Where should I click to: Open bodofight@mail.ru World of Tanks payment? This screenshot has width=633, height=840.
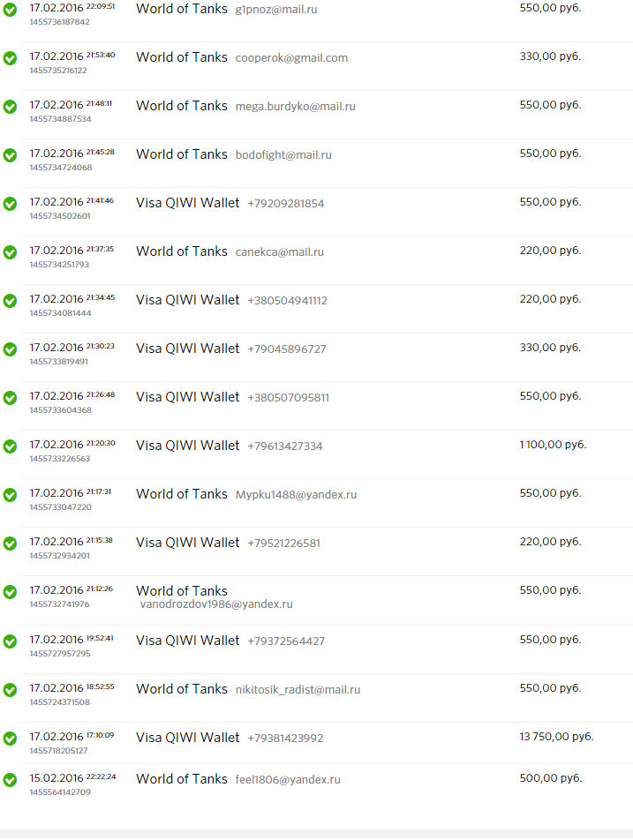coord(327,163)
